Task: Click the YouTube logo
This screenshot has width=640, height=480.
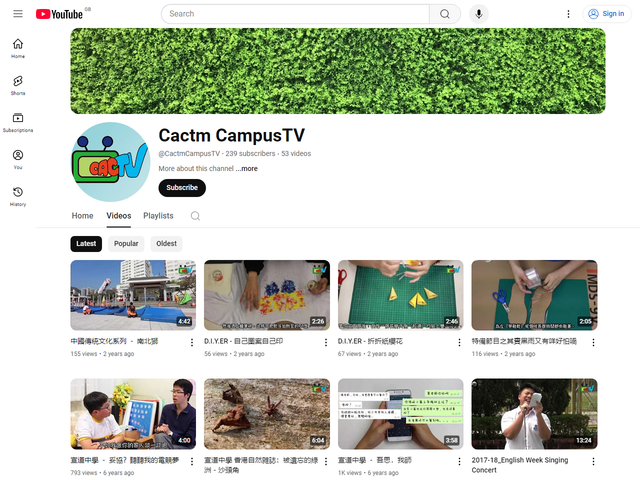Action: [60, 14]
